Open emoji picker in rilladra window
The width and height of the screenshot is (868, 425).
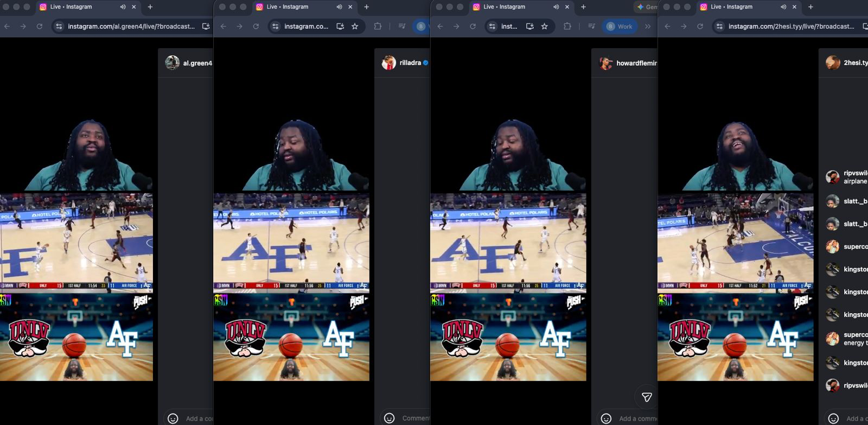coord(390,418)
